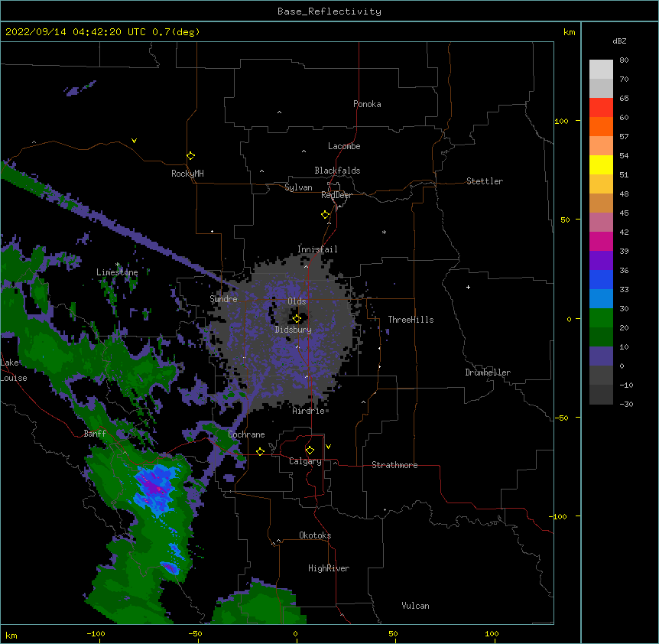
Task: Pick the royal blue 33–36 dBZ legend swatch
Action: (601, 279)
